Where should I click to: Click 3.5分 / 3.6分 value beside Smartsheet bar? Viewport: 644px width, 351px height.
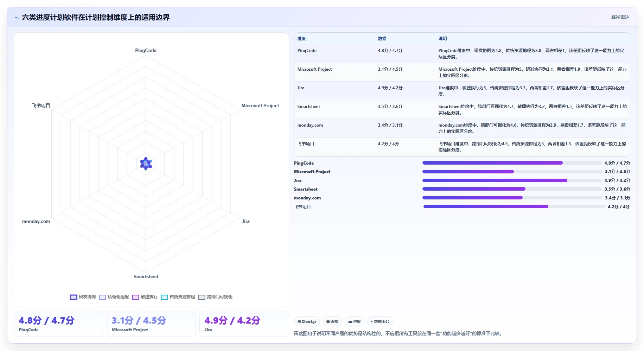click(x=617, y=189)
